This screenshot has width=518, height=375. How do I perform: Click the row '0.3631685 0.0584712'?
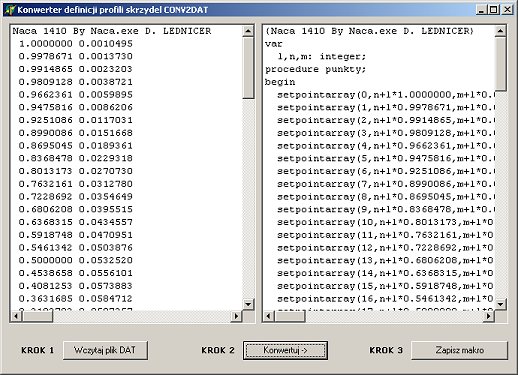click(76, 299)
